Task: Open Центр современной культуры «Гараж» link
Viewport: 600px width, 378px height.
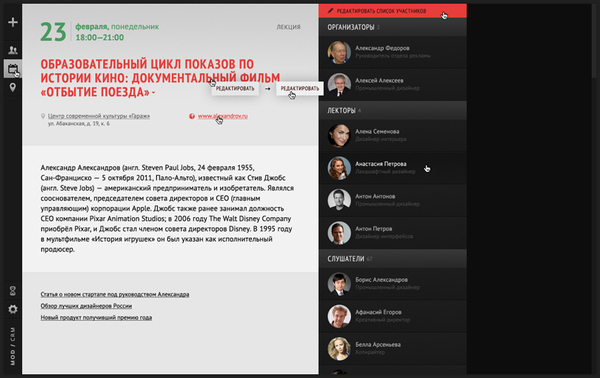Action: point(99,116)
